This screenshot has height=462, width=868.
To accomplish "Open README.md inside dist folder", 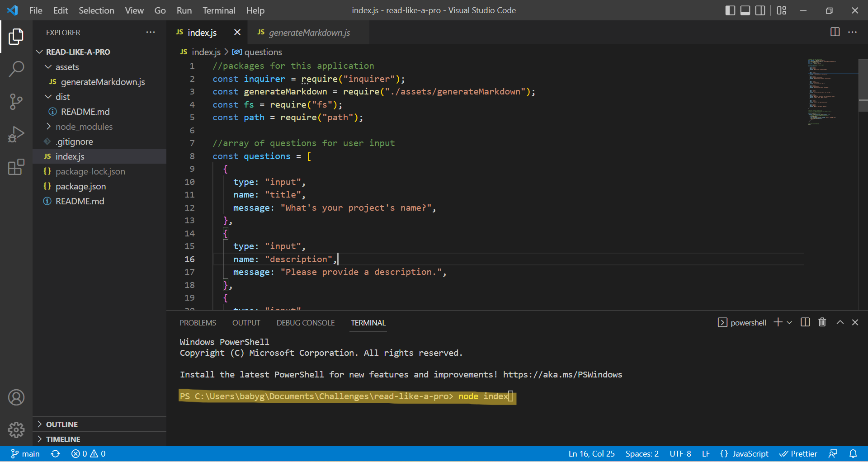I will 99,112.
